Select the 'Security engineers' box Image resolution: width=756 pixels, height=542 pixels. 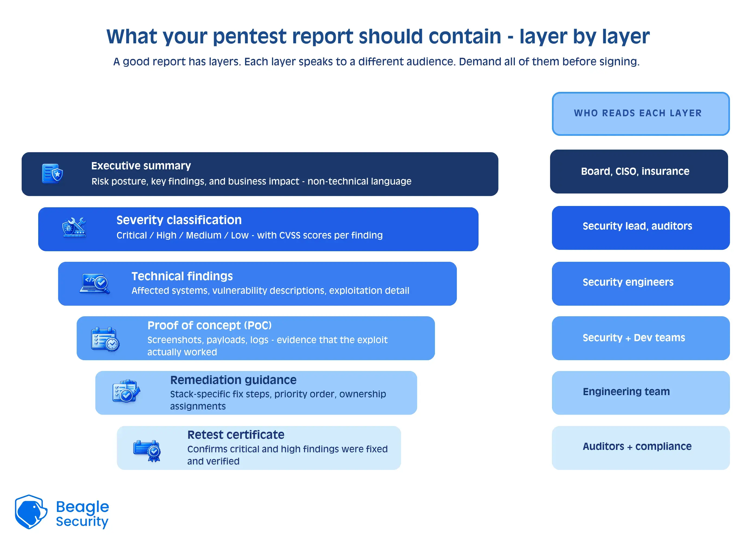[641, 284]
